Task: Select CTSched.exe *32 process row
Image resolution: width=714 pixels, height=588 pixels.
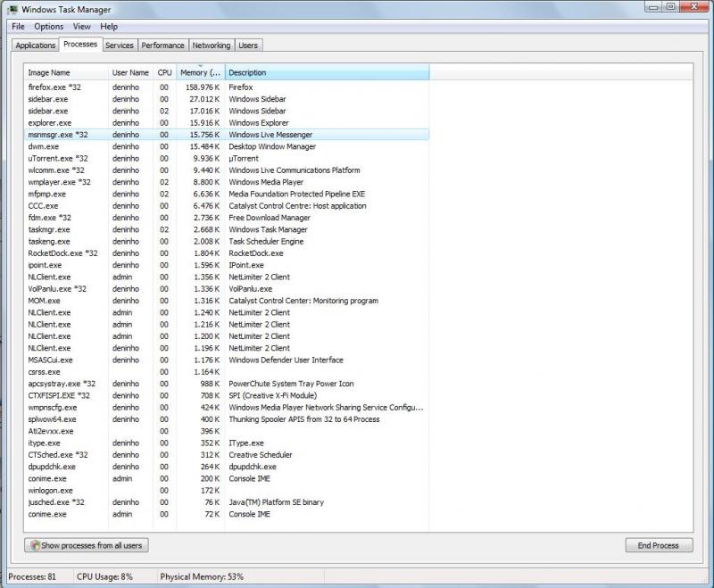Action: [x=227, y=455]
